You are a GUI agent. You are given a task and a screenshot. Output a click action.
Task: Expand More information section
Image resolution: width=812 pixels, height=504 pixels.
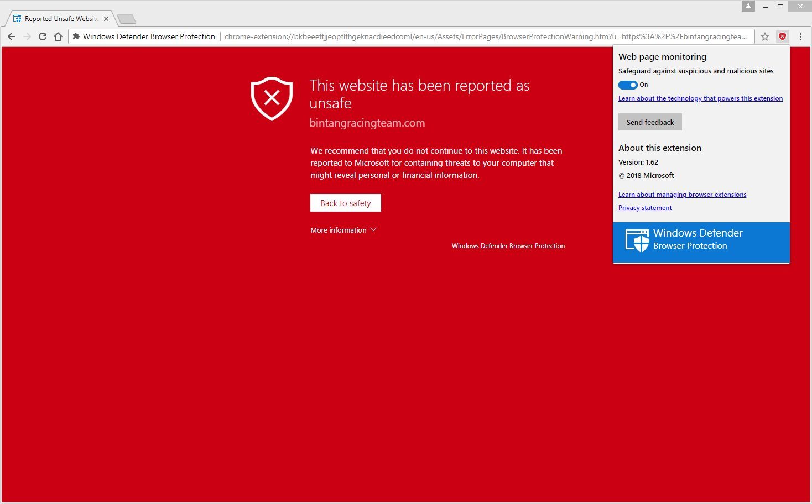(x=343, y=230)
